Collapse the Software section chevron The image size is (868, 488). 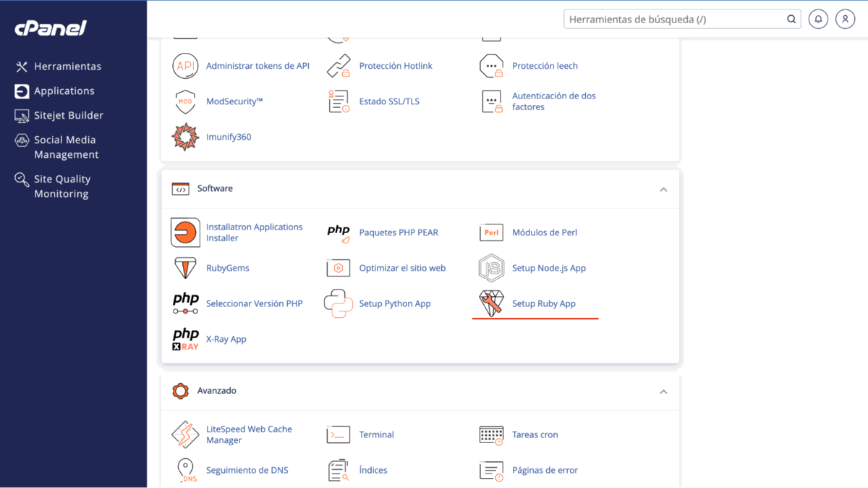pos(663,190)
